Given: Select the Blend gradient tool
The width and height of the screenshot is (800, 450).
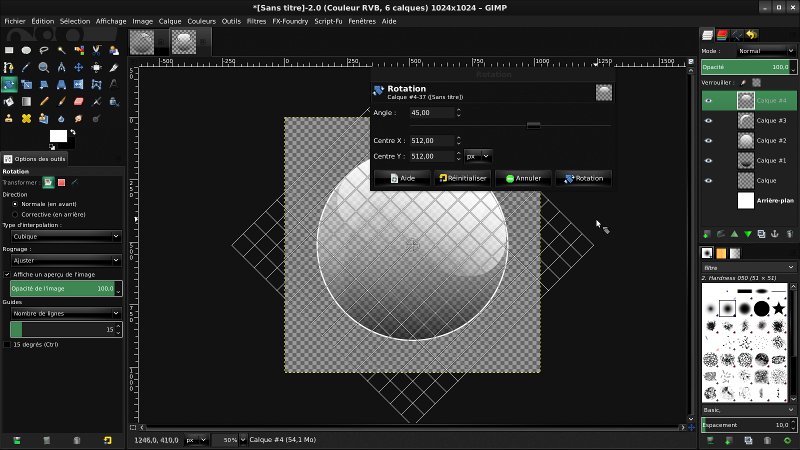Looking at the screenshot, I should tap(27, 102).
